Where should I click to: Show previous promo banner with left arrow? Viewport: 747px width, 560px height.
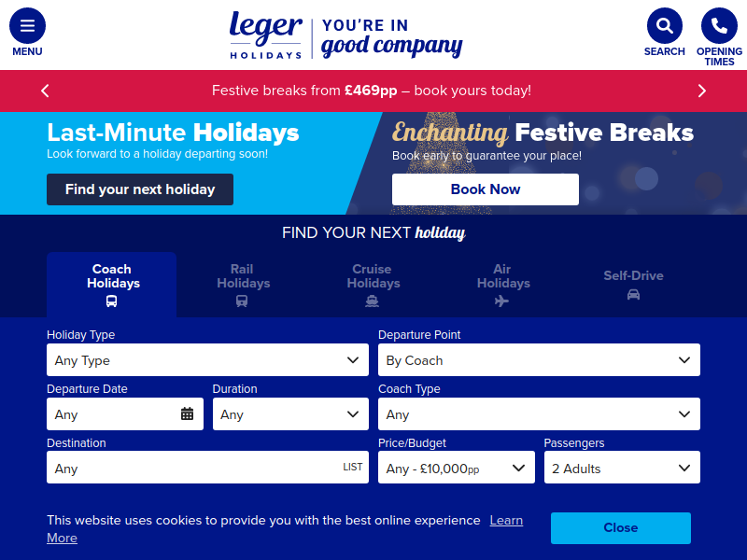click(x=45, y=91)
